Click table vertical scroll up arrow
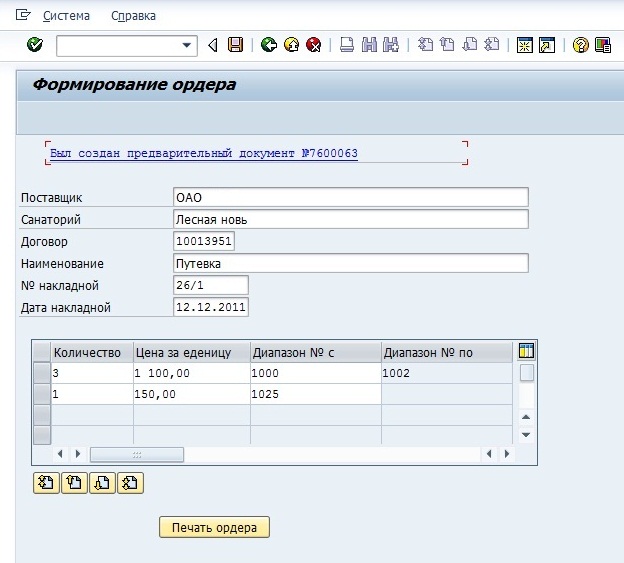Viewport: 624px width, 563px height. coord(526,417)
